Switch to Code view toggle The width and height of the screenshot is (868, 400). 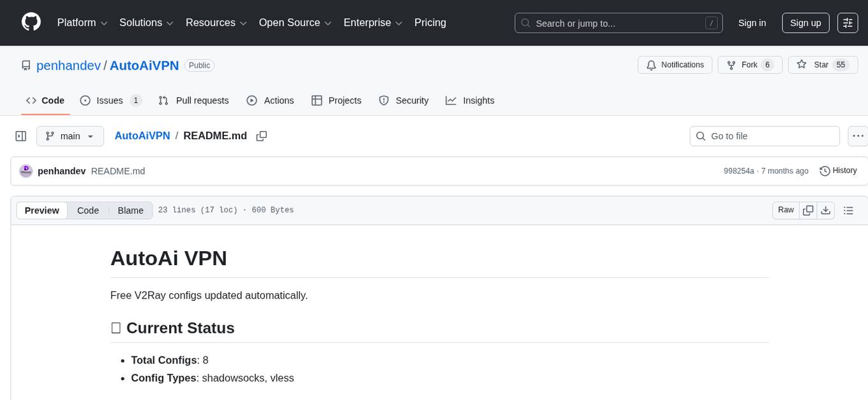pyautogui.click(x=88, y=210)
